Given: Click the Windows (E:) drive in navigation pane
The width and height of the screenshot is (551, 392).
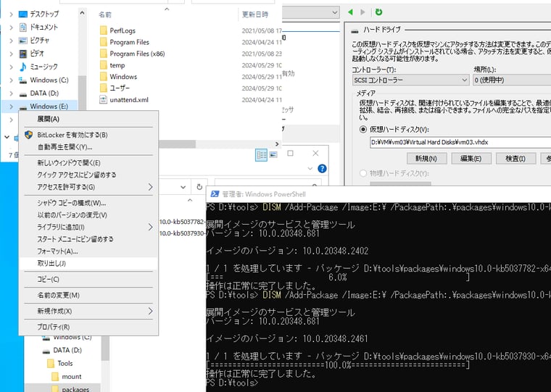Looking at the screenshot, I should (49, 107).
